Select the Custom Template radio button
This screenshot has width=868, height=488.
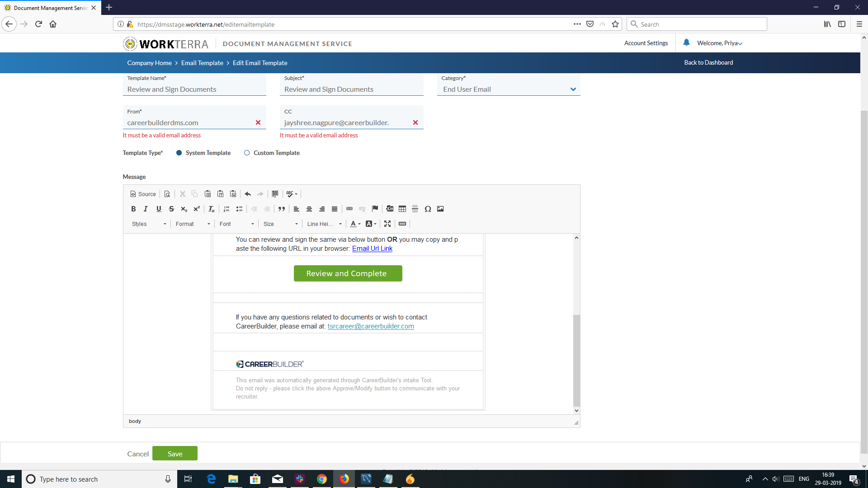(x=247, y=153)
